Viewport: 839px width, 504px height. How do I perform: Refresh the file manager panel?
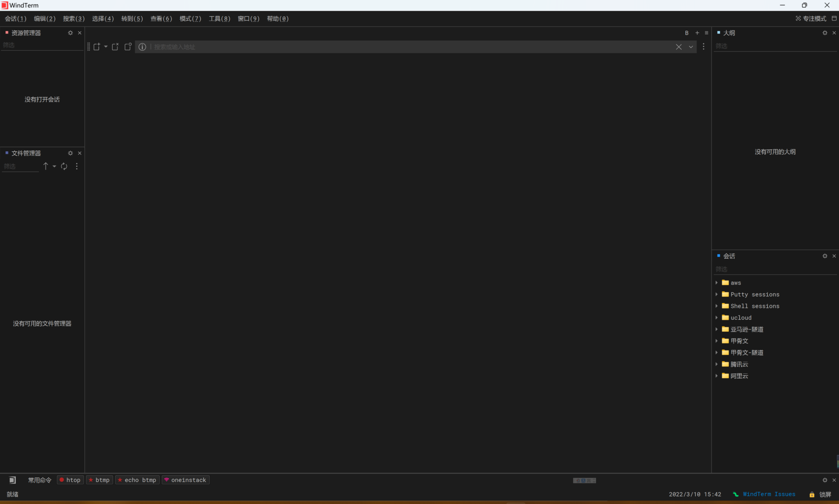(x=64, y=166)
